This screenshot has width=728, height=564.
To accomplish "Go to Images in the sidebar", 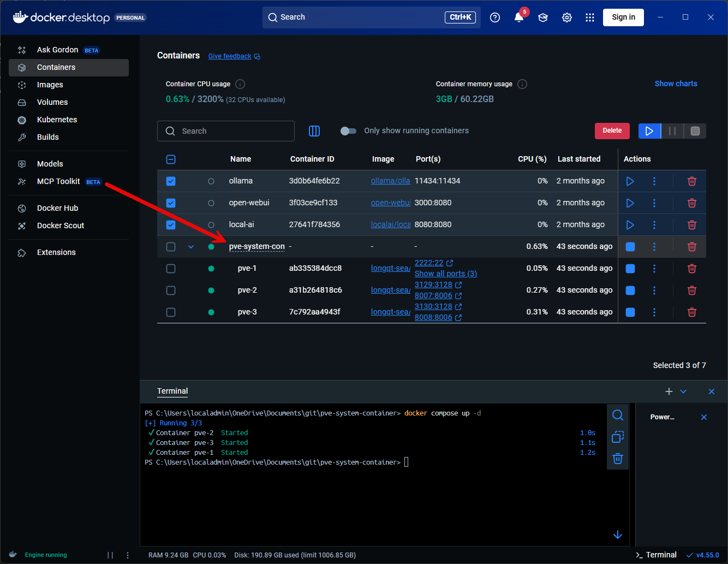I will pos(69,85).
